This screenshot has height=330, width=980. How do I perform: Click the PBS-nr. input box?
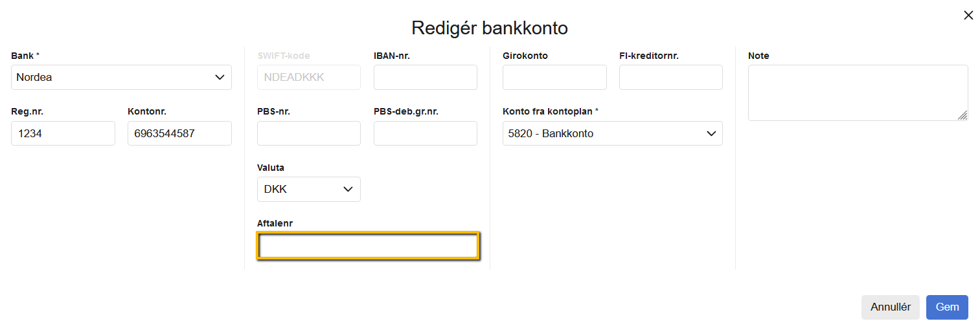point(308,134)
